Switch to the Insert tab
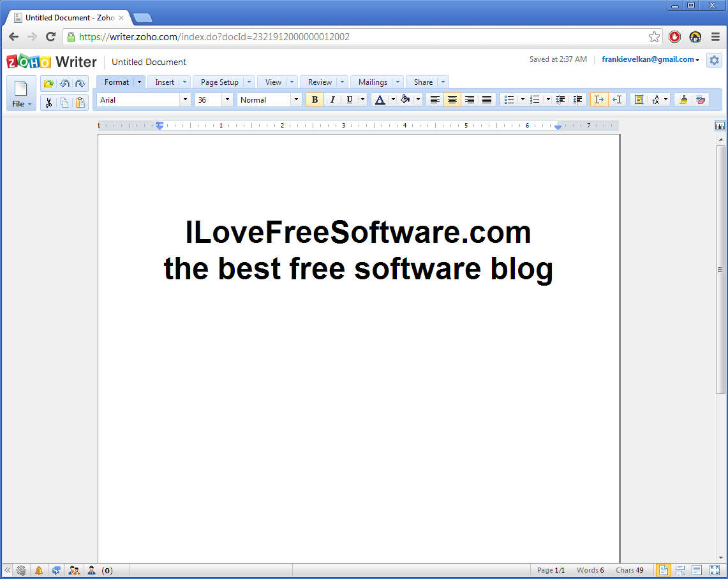 pos(165,82)
